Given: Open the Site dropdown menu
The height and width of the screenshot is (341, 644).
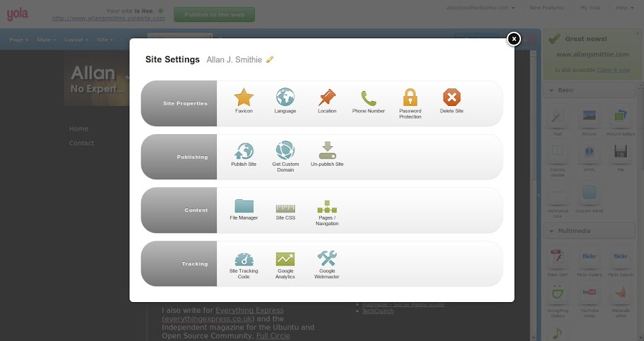Looking at the screenshot, I should (105, 40).
